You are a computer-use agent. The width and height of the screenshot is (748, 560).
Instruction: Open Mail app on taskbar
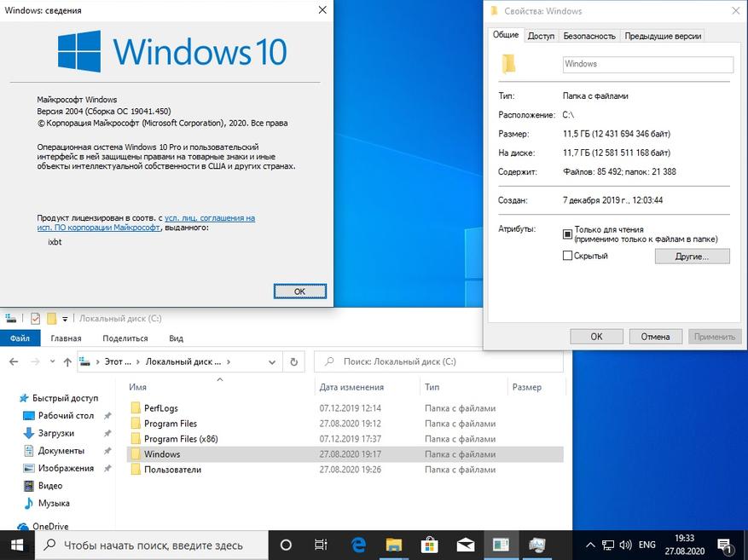465,545
